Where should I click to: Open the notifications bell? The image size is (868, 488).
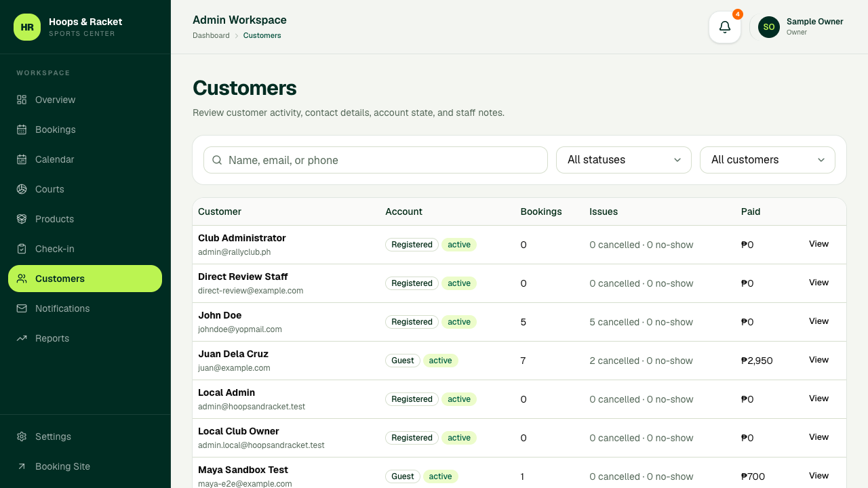click(725, 27)
